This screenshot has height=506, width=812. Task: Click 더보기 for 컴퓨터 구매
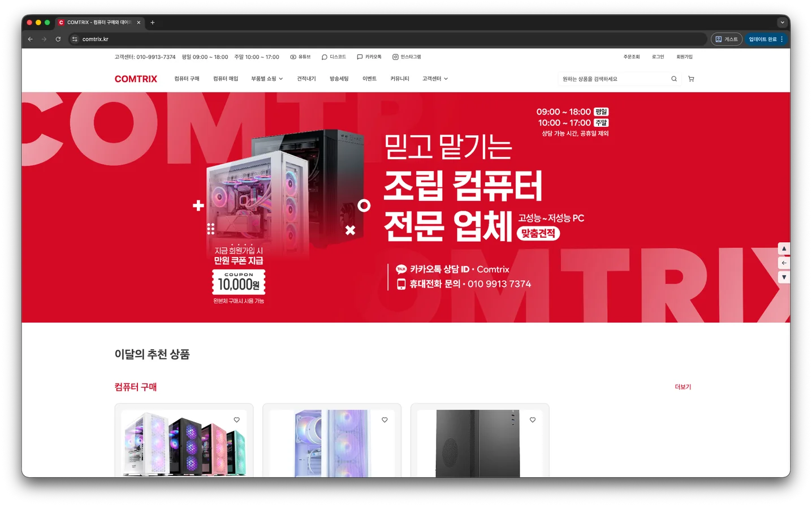[683, 387]
